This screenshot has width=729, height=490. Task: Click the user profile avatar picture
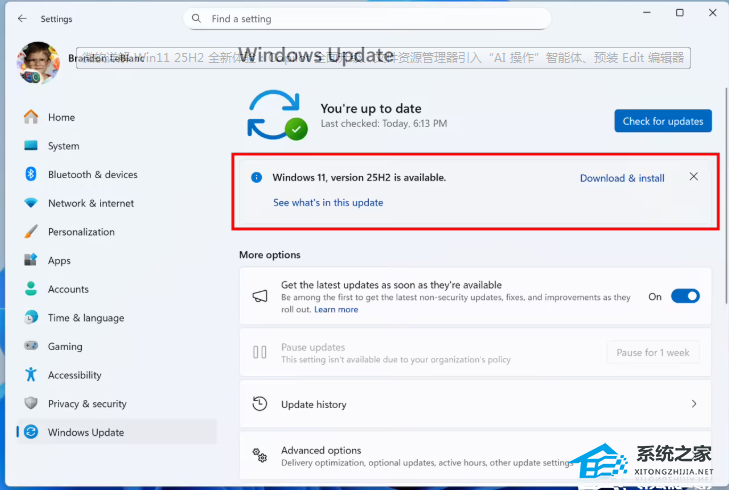(x=39, y=63)
